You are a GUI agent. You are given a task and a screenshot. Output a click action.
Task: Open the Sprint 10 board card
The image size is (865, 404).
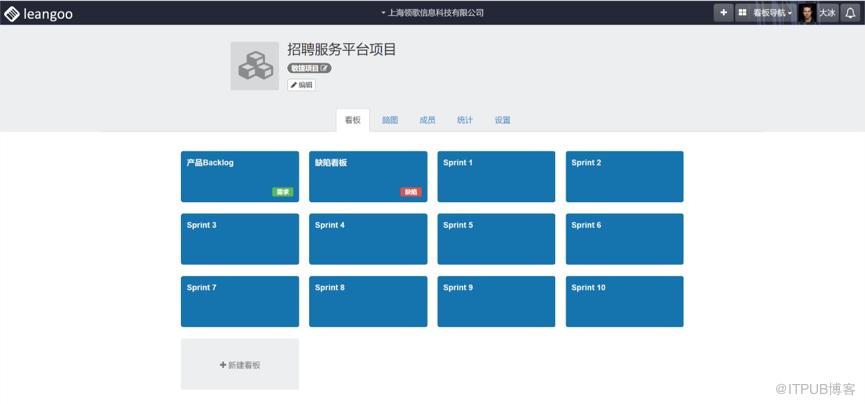[x=624, y=301]
